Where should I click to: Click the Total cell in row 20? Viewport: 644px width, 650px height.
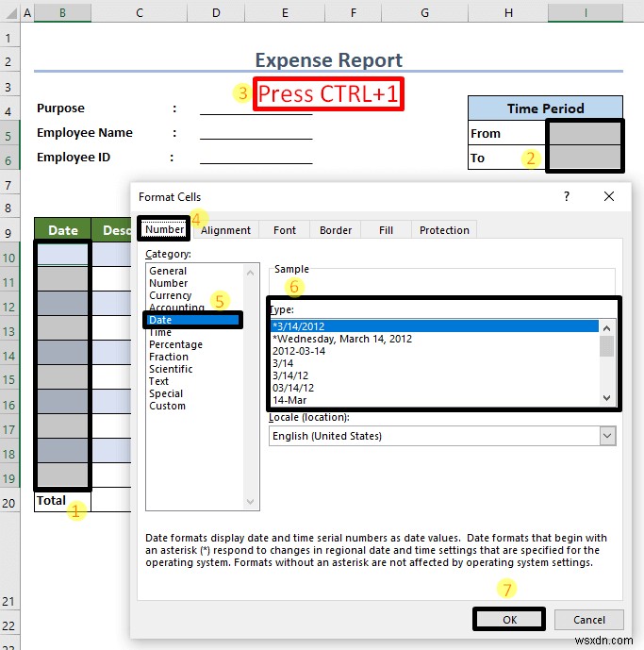point(62,500)
